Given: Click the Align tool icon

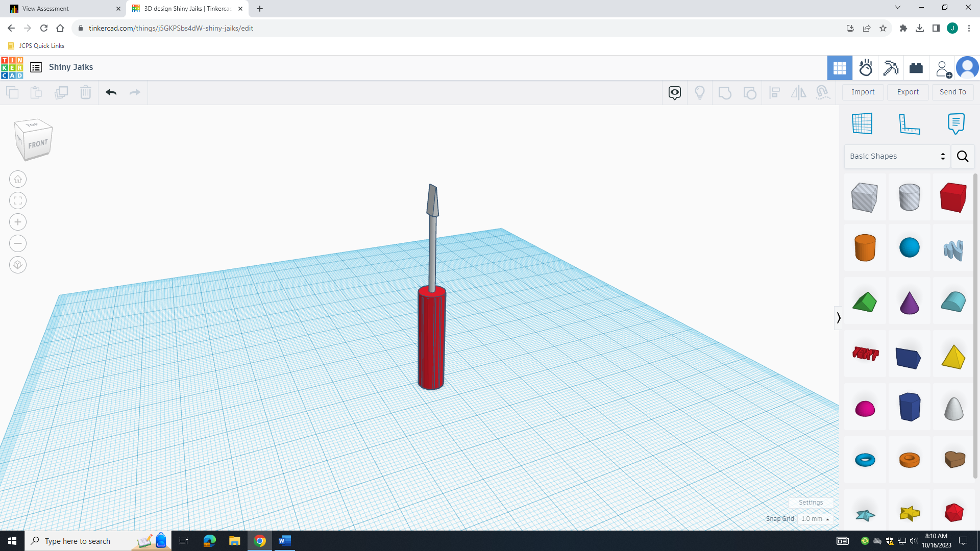Looking at the screenshot, I should coord(775,92).
